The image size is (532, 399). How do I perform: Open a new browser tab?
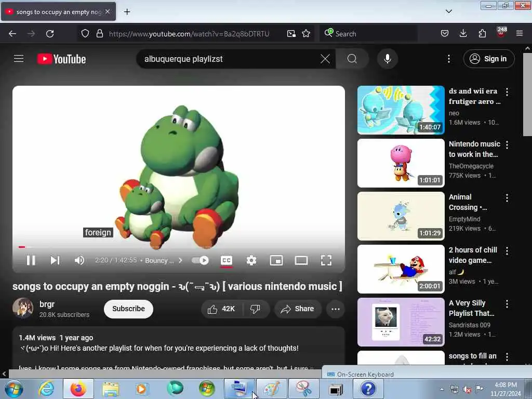click(x=127, y=12)
